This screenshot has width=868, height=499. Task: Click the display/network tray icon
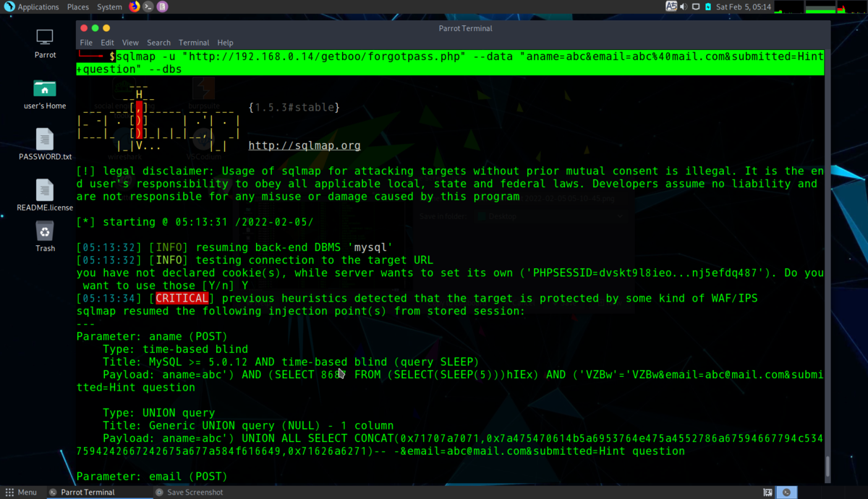click(x=696, y=7)
